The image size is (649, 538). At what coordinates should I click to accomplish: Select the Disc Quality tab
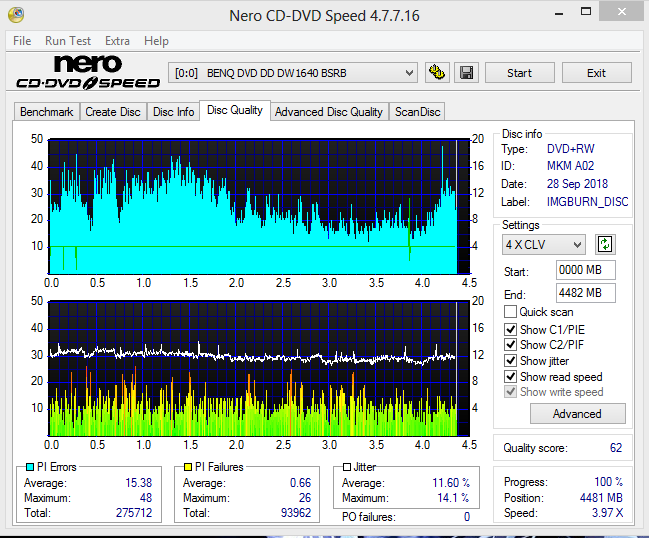[x=235, y=110]
